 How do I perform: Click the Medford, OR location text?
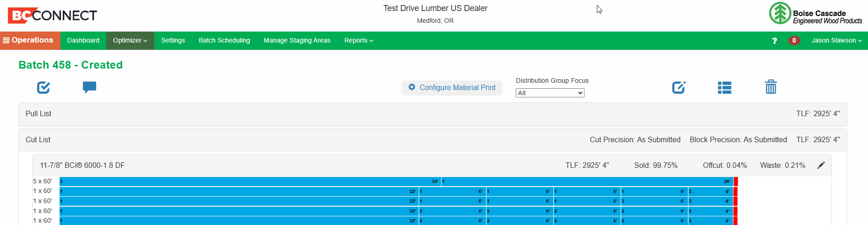pyautogui.click(x=435, y=21)
